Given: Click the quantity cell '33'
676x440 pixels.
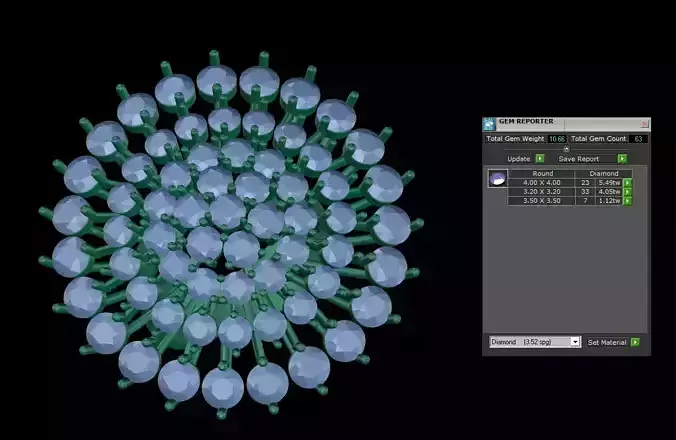Looking at the screenshot, I should click(585, 192).
